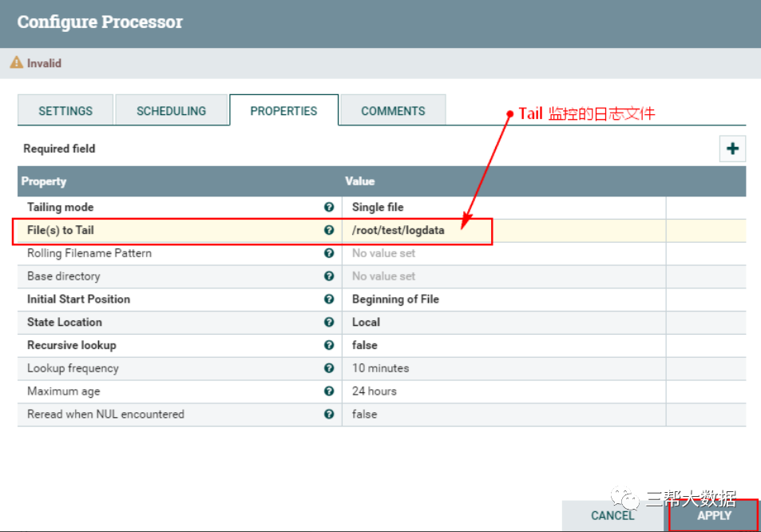
Task: Show help for Reread when NUL encountered
Action: [x=329, y=415]
